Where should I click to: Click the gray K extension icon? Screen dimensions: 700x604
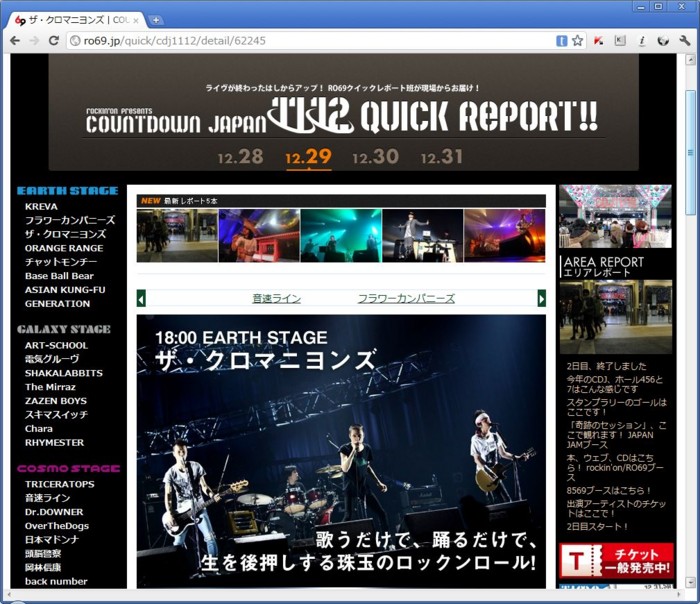pos(620,41)
